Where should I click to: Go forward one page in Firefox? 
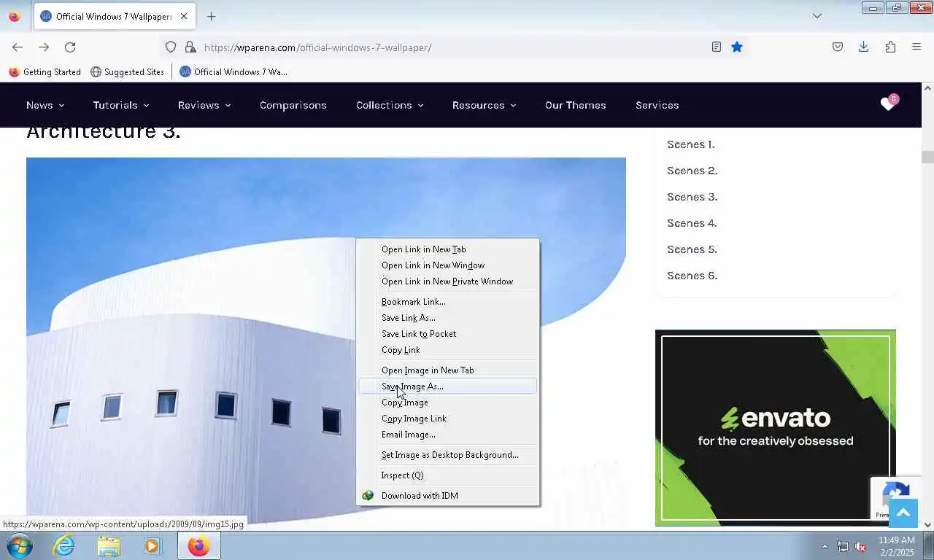(44, 47)
